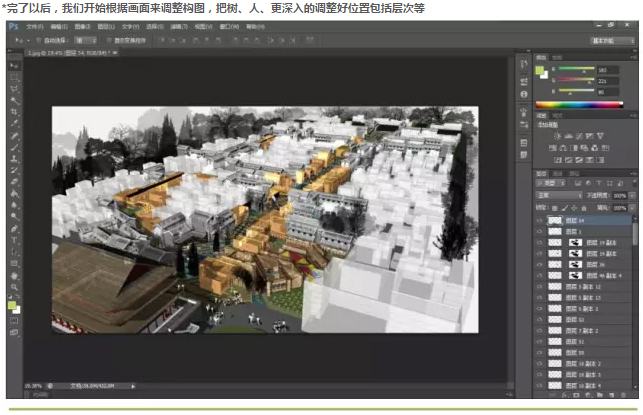Open the 图像(I) menu

pyautogui.click(x=82, y=27)
